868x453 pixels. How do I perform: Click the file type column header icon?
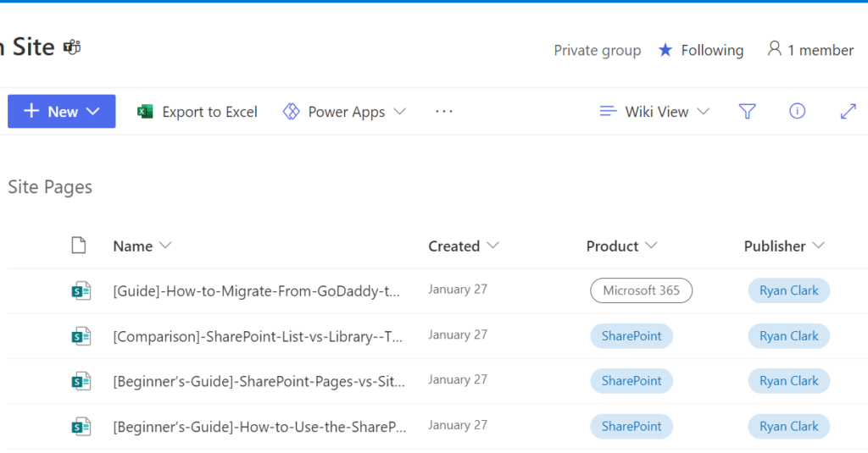pyautogui.click(x=79, y=245)
